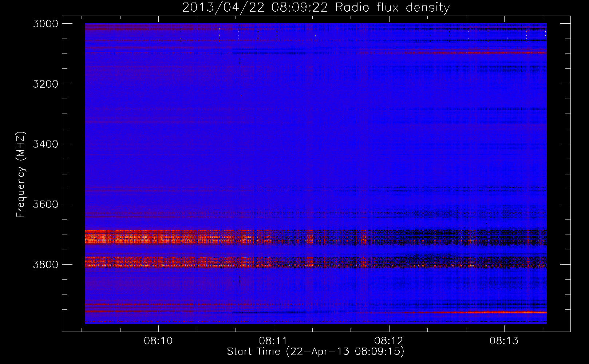This screenshot has height=364, width=589.
Task: Click the 3400 frequency tick label
Action: [46, 144]
